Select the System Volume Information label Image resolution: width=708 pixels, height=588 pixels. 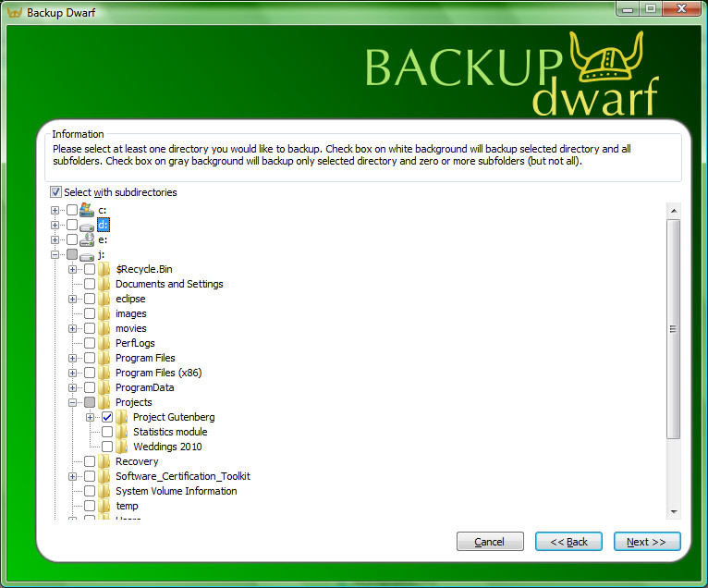click(177, 491)
